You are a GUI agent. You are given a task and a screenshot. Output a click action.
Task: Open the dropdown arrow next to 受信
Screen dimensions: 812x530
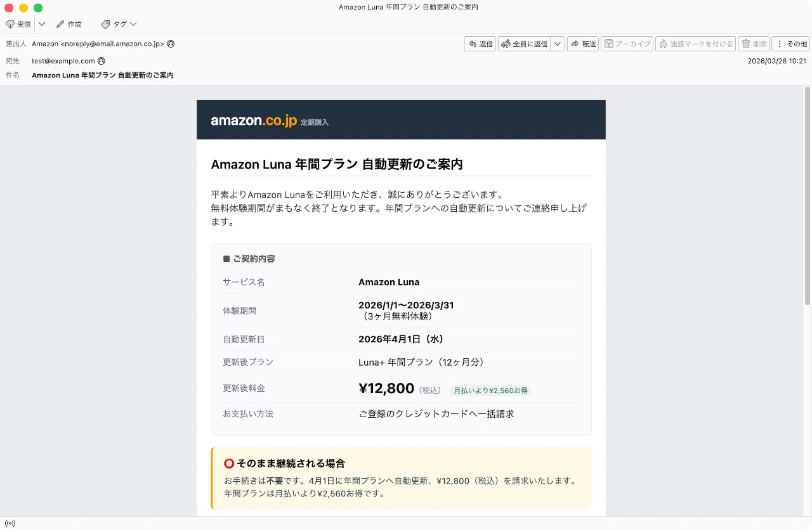click(x=42, y=24)
